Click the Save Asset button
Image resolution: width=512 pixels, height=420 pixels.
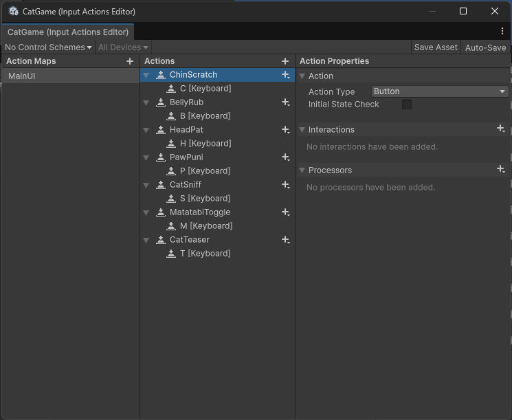click(x=436, y=47)
